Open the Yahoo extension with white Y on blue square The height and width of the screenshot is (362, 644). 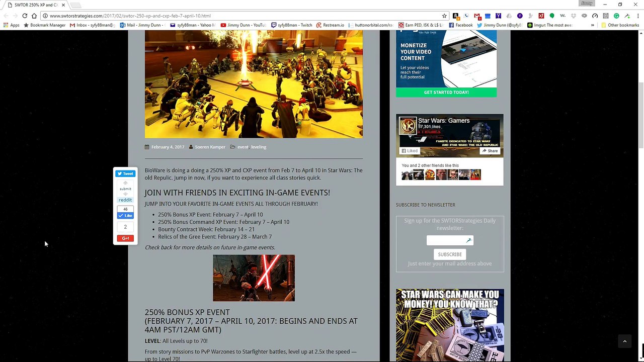pos(498,16)
